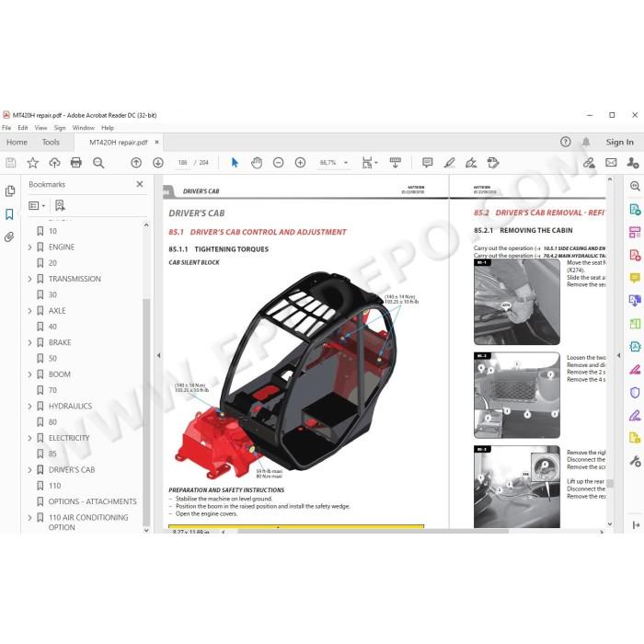Expand the ENGINE bookmark

pyautogui.click(x=29, y=247)
